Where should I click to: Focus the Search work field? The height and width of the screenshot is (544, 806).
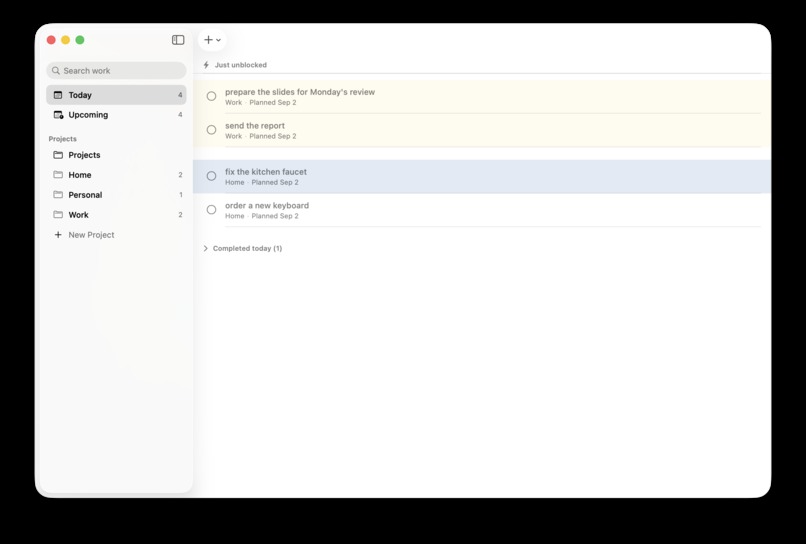[x=116, y=70]
